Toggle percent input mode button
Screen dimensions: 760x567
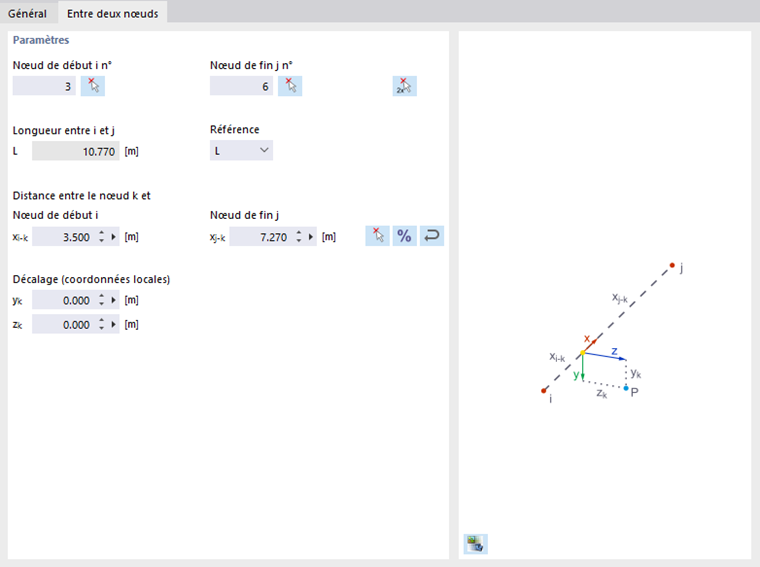click(x=405, y=236)
